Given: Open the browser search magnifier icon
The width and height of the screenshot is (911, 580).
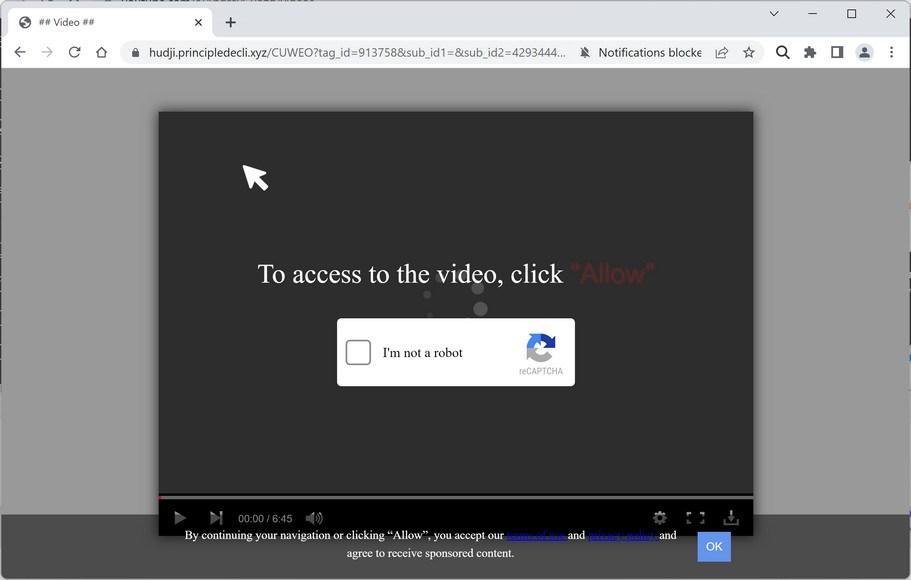Looking at the screenshot, I should pos(783,52).
